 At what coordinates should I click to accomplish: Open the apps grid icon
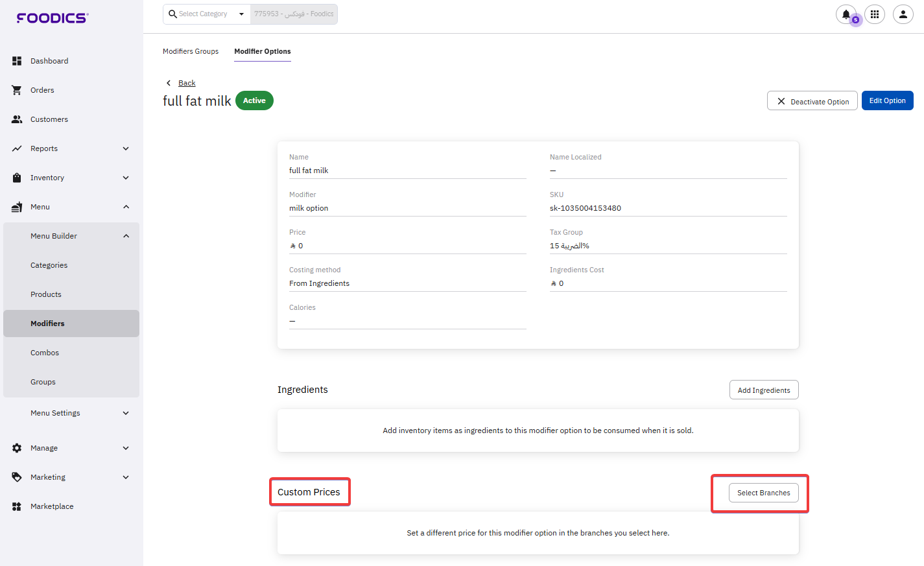[x=875, y=14]
